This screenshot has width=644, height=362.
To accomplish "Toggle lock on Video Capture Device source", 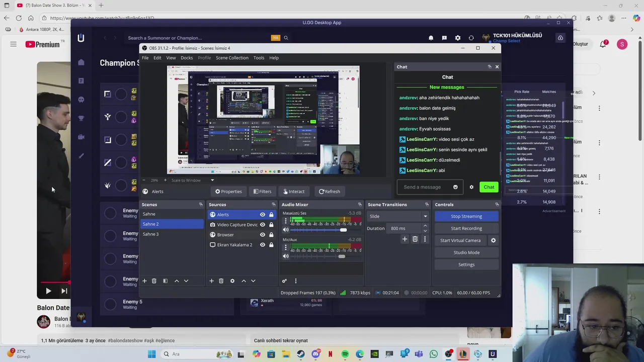I will point(271,225).
